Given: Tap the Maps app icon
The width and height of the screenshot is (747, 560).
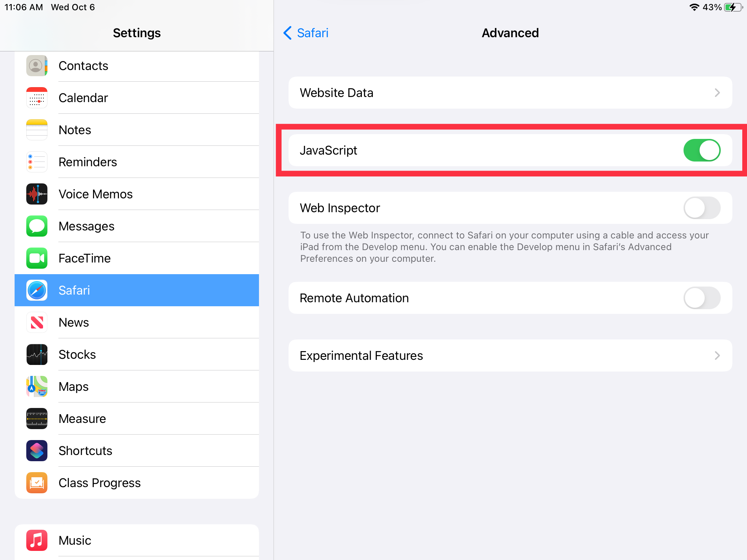Looking at the screenshot, I should pyautogui.click(x=37, y=386).
